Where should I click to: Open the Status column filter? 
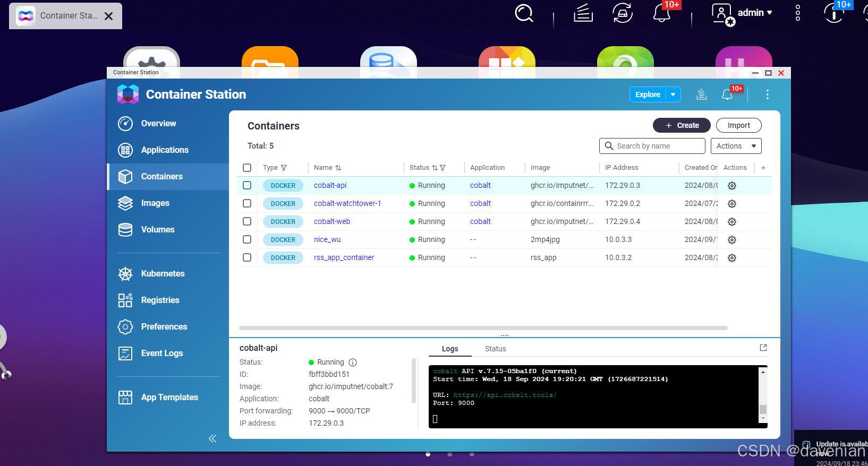[442, 168]
